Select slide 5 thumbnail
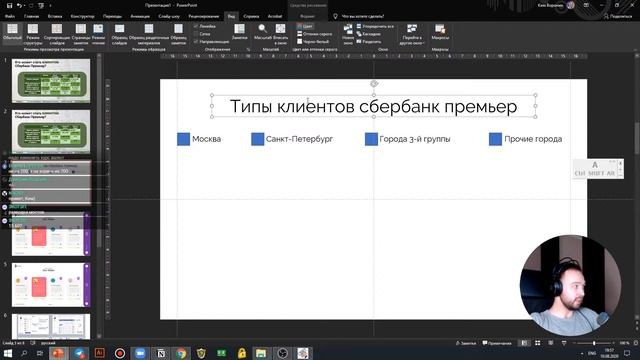640x360 pixels. coord(51,284)
